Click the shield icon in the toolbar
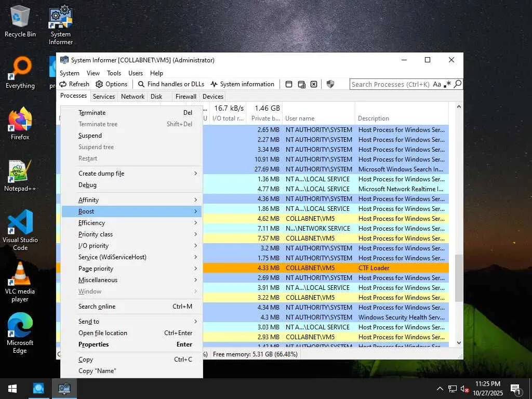The width and height of the screenshot is (532, 399). (x=330, y=84)
